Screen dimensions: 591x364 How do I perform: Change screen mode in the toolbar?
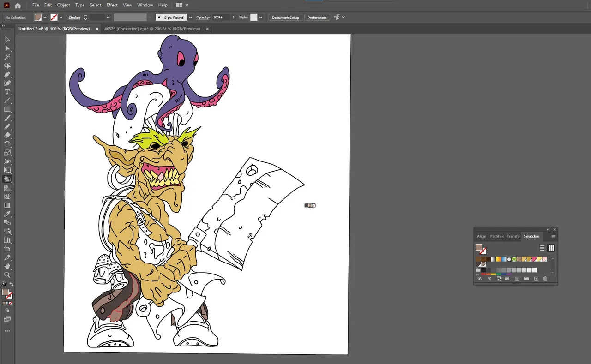click(7, 319)
